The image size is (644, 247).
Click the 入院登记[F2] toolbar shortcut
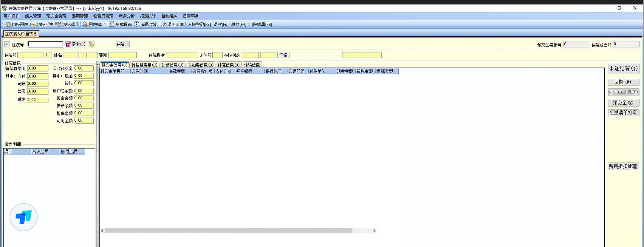[199, 24]
